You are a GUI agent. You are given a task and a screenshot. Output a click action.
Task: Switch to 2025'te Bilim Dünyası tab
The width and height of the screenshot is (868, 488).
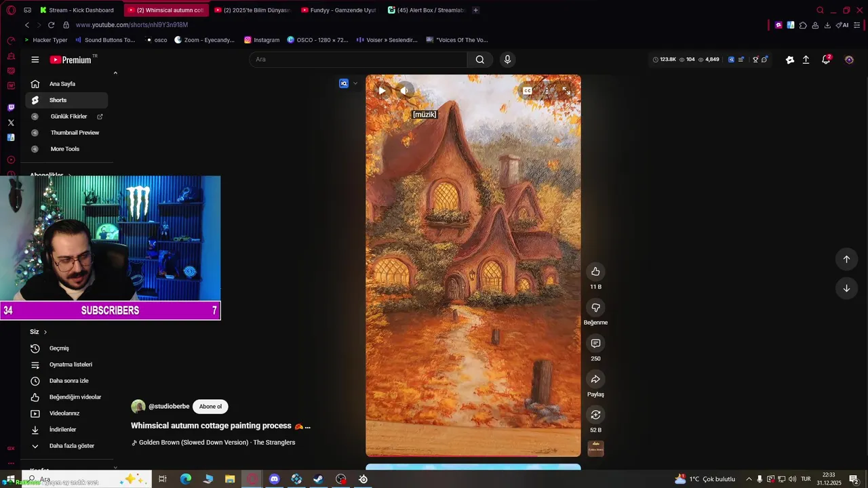[252, 10]
